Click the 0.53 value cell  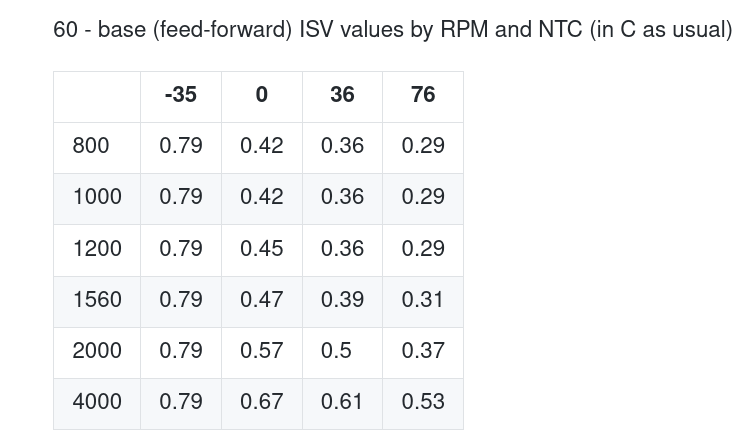click(x=423, y=402)
